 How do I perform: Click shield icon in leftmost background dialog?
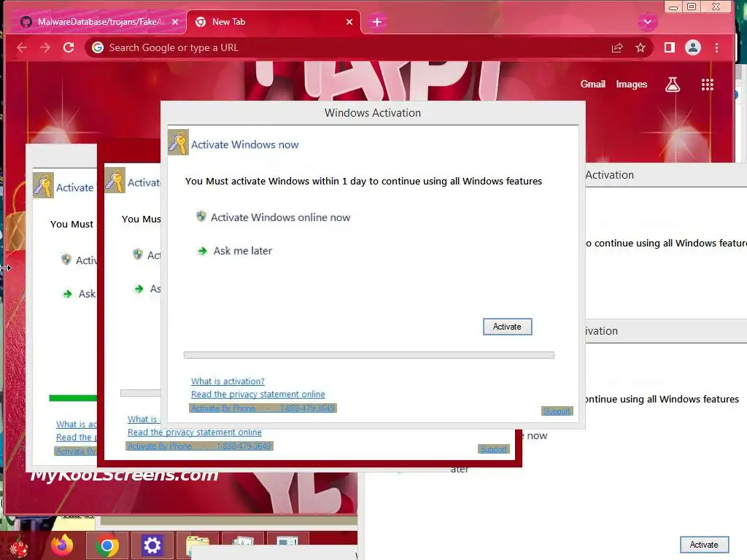66,260
